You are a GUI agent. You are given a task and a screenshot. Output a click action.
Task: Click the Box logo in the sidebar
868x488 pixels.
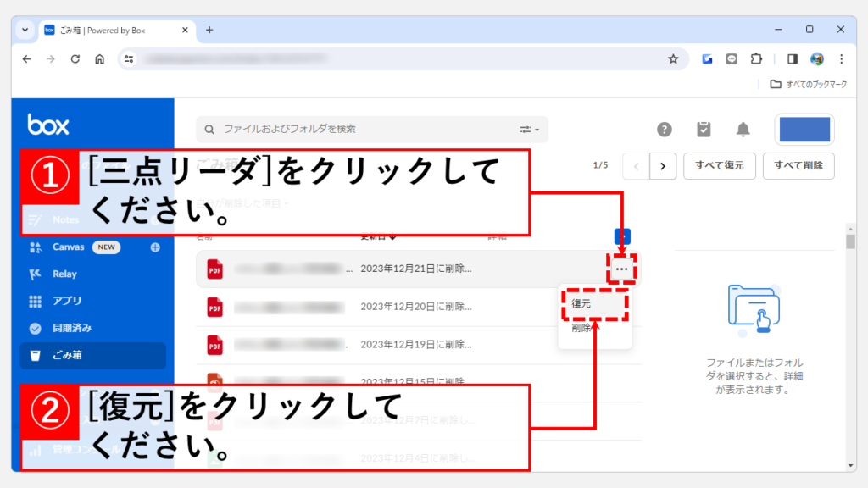(48, 125)
